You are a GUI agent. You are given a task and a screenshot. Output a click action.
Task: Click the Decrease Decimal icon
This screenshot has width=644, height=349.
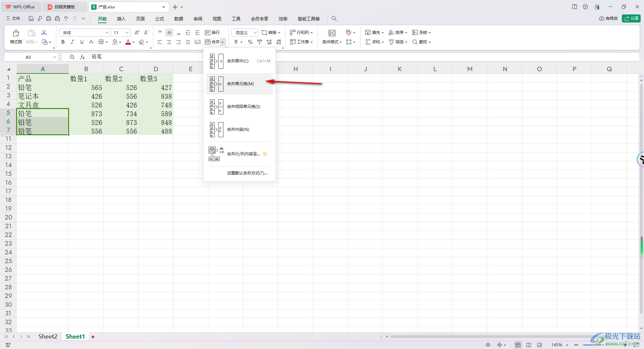click(279, 42)
